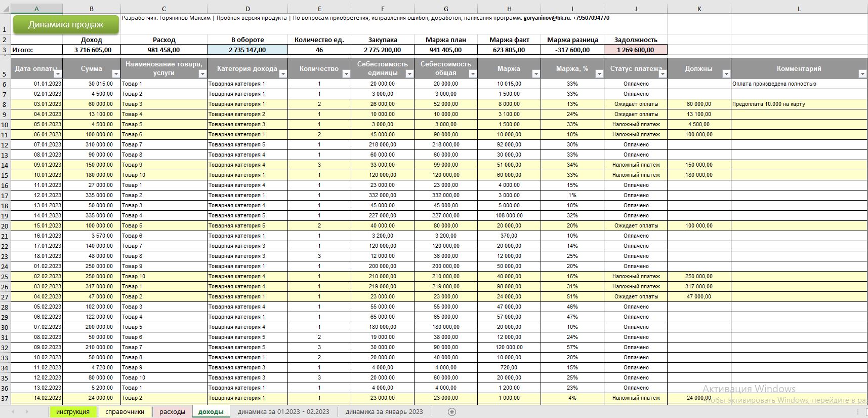Open filter dropdown for Категория дохода
Image resolution: width=868 pixels, height=418 pixels.
pos(283,74)
